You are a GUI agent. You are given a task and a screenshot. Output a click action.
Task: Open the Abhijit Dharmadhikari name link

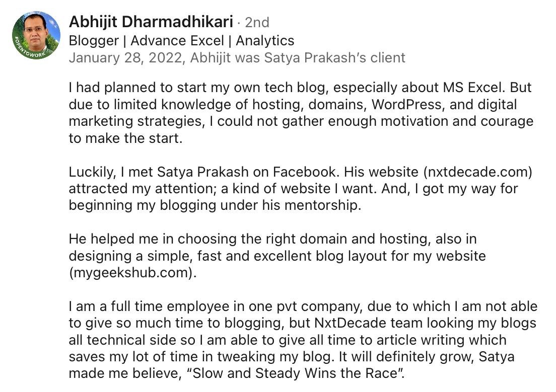(x=151, y=22)
